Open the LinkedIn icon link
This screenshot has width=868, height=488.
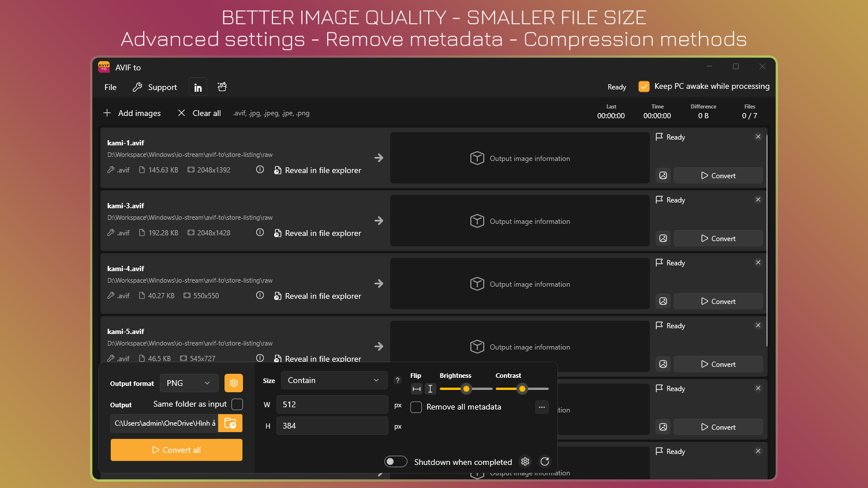[198, 88]
